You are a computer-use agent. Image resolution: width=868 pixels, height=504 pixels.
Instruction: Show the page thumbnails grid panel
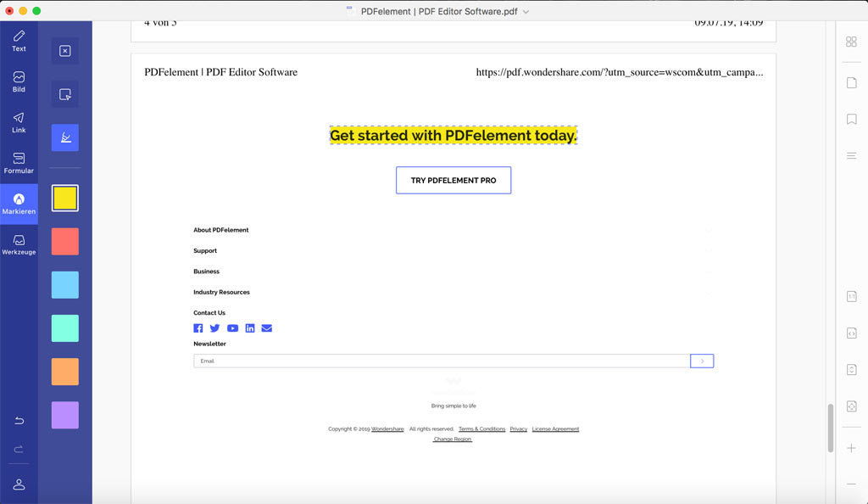click(x=851, y=42)
